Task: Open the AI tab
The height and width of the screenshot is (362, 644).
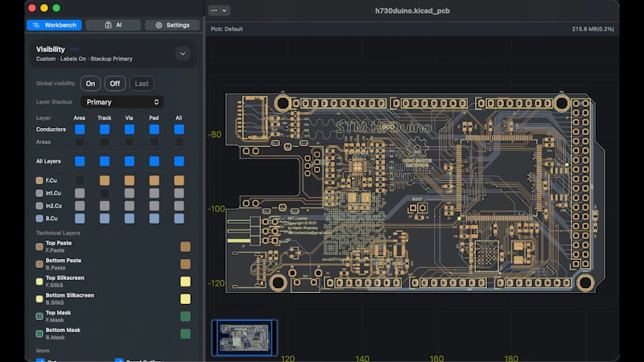Action: (x=114, y=25)
